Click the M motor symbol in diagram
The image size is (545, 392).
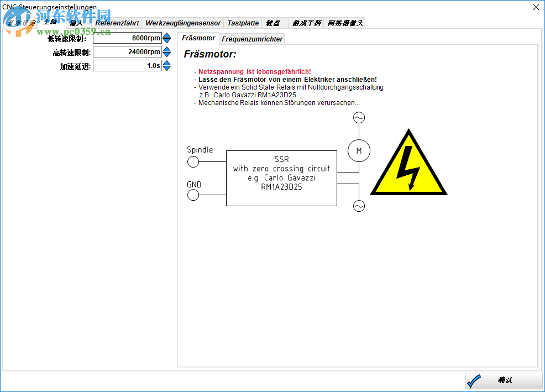pyautogui.click(x=359, y=150)
